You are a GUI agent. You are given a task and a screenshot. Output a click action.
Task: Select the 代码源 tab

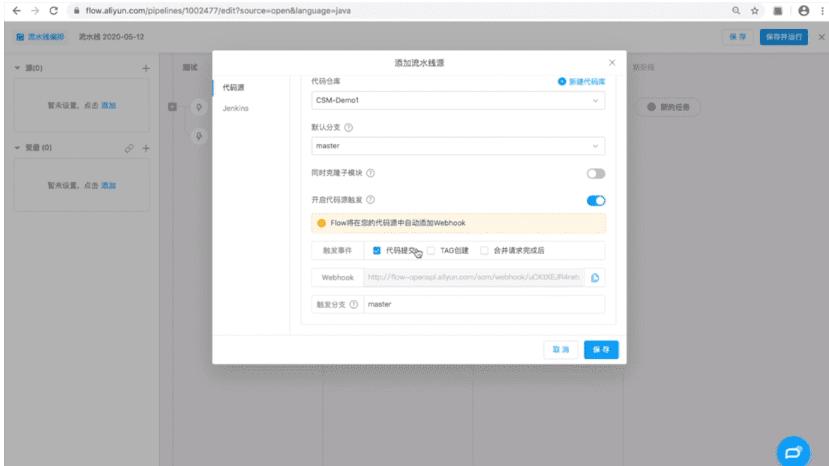(233, 88)
